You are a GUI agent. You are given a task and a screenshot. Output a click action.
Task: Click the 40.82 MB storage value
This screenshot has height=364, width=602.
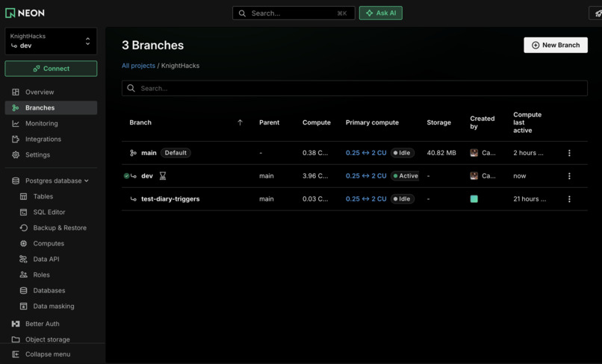click(441, 153)
